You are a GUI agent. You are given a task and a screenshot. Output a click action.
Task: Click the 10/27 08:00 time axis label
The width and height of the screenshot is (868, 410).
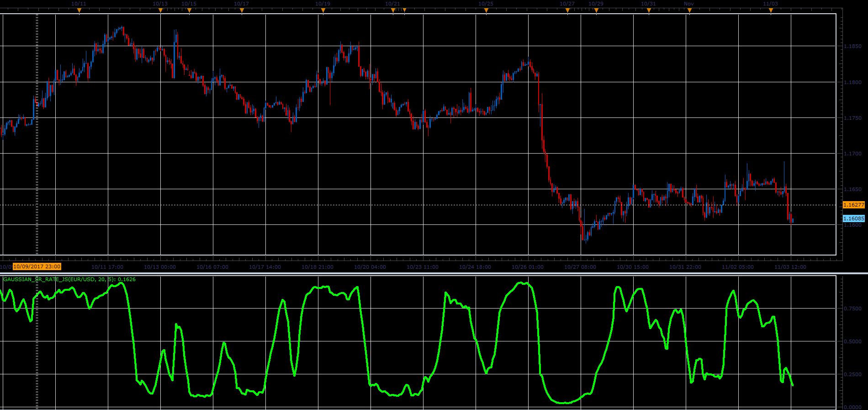point(580,267)
